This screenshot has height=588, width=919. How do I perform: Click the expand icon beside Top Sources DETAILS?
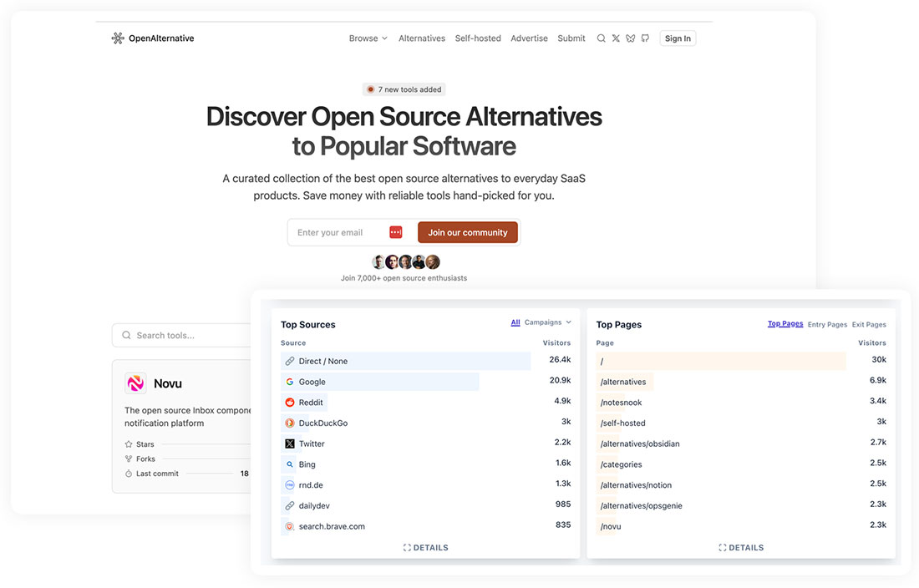(407, 548)
